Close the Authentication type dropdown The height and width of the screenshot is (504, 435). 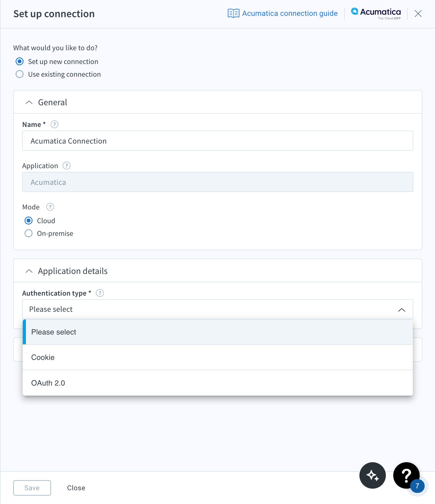click(402, 310)
